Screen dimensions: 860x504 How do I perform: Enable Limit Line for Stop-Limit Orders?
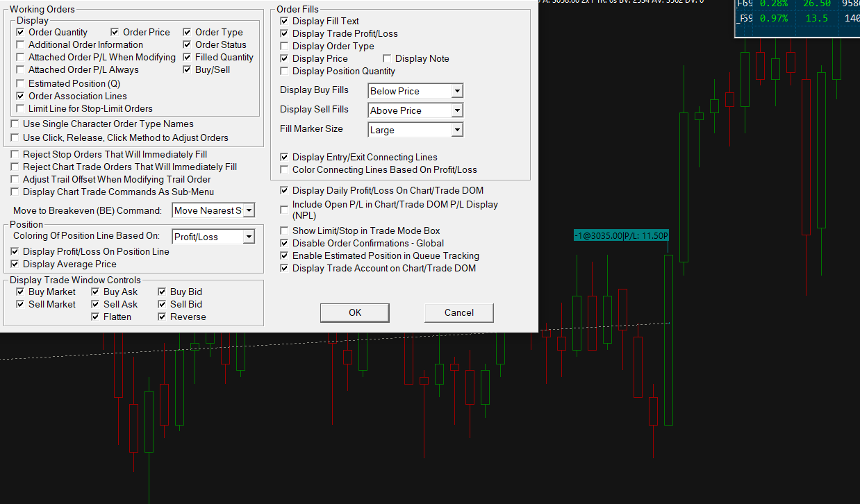tap(20, 109)
